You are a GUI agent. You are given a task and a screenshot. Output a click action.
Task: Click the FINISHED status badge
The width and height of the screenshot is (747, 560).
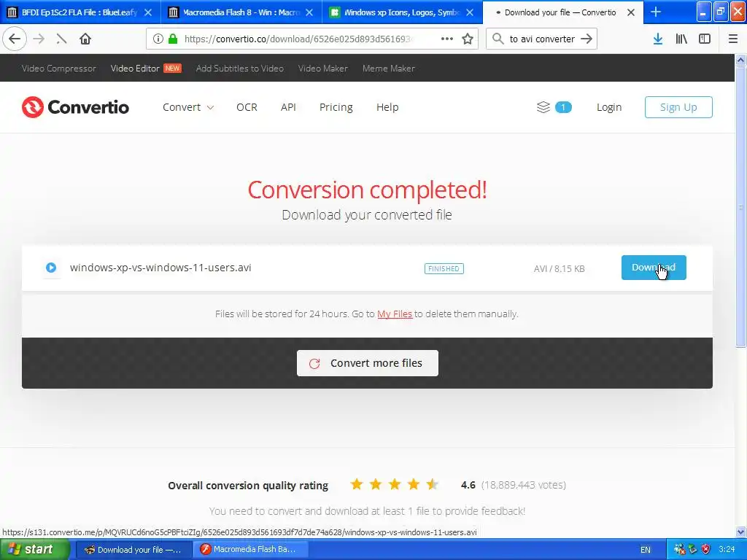pyautogui.click(x=444, y=268)
